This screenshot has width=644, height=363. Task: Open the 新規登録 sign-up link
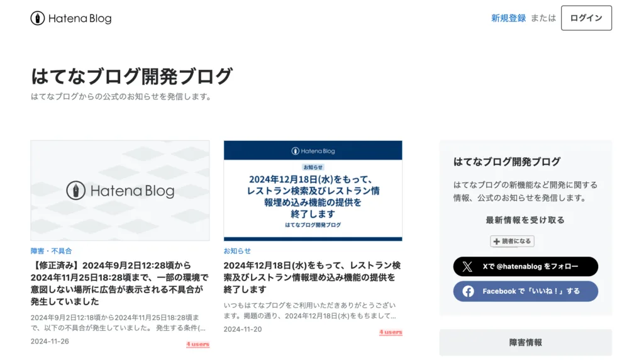[x=508, y=18]
